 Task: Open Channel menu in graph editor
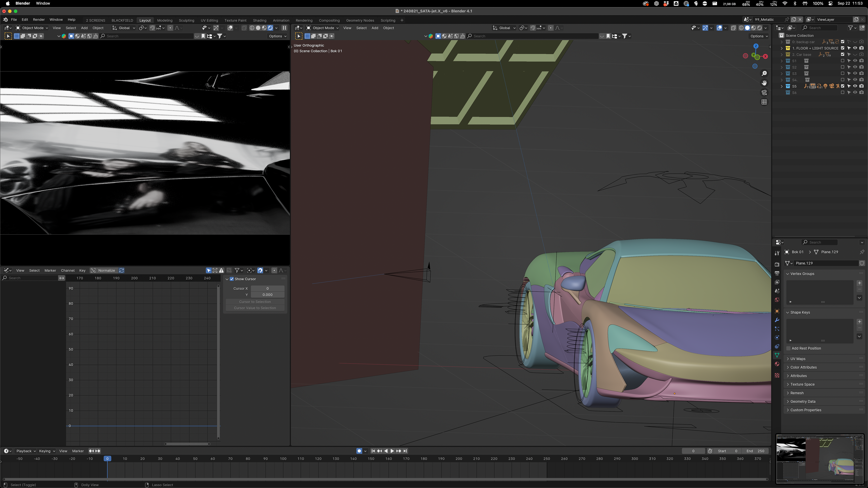68,270
